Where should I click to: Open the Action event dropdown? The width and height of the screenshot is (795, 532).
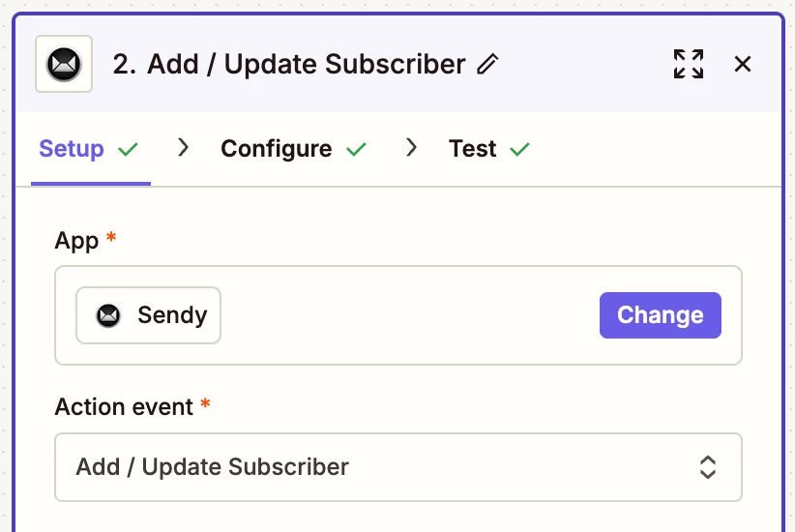[x=387, y=467]
